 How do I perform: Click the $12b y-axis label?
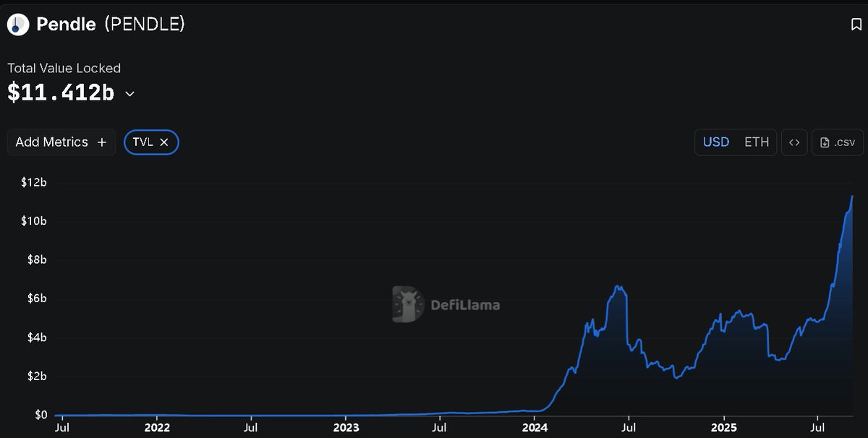(33, 182)
